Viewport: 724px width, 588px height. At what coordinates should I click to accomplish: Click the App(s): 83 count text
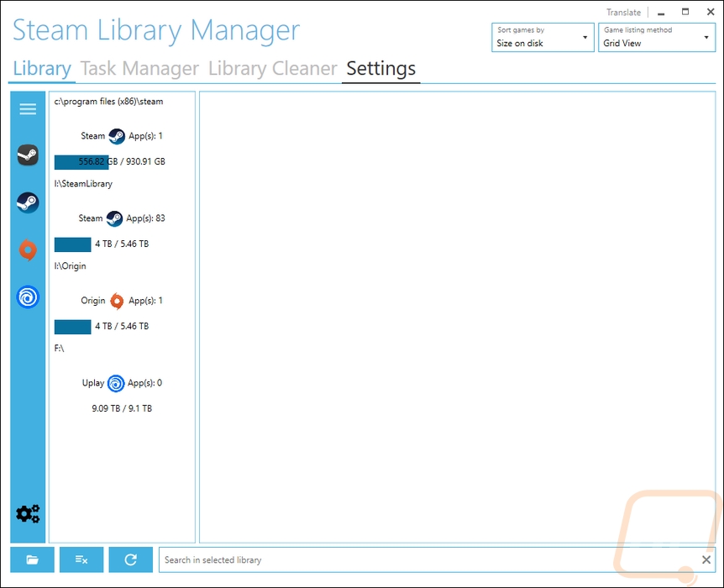coord(145,218)
